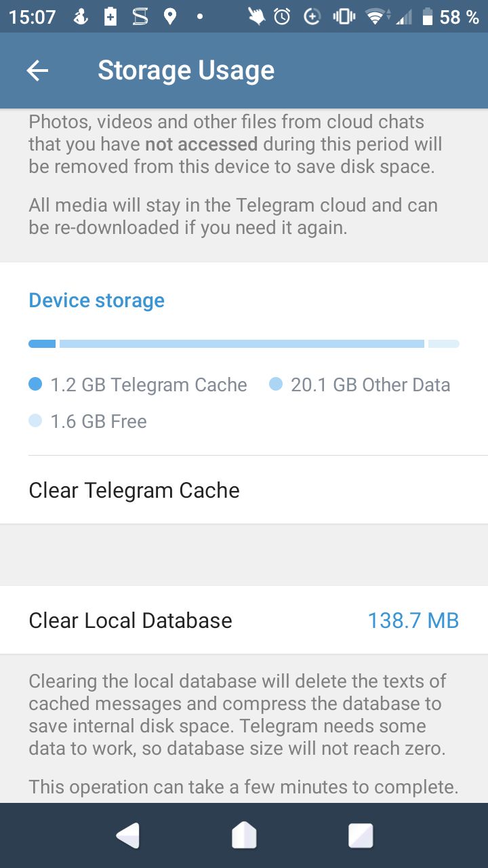Tap the battery icon next to 58 %
Screen dimensions: 488x868
[x=427, y=17]
